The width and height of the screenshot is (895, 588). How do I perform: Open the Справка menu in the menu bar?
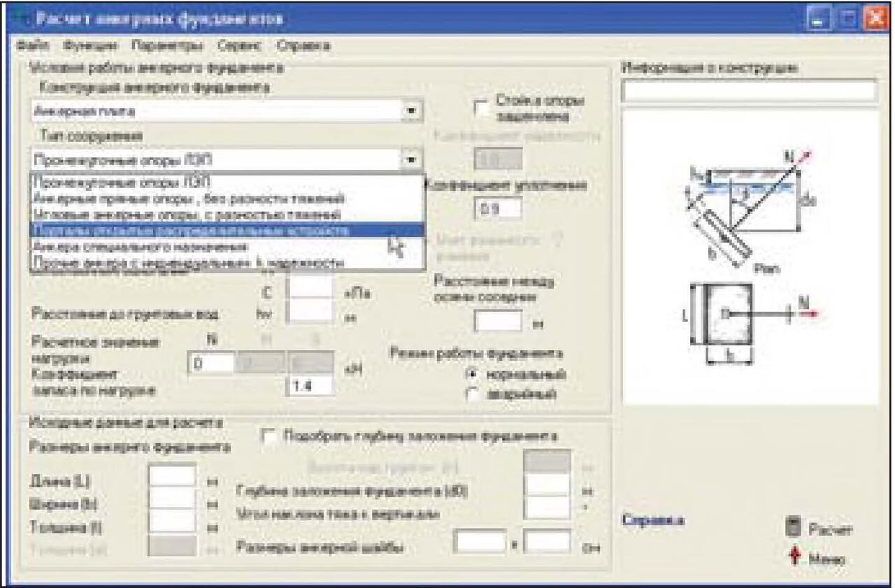[x=303, y=46]
